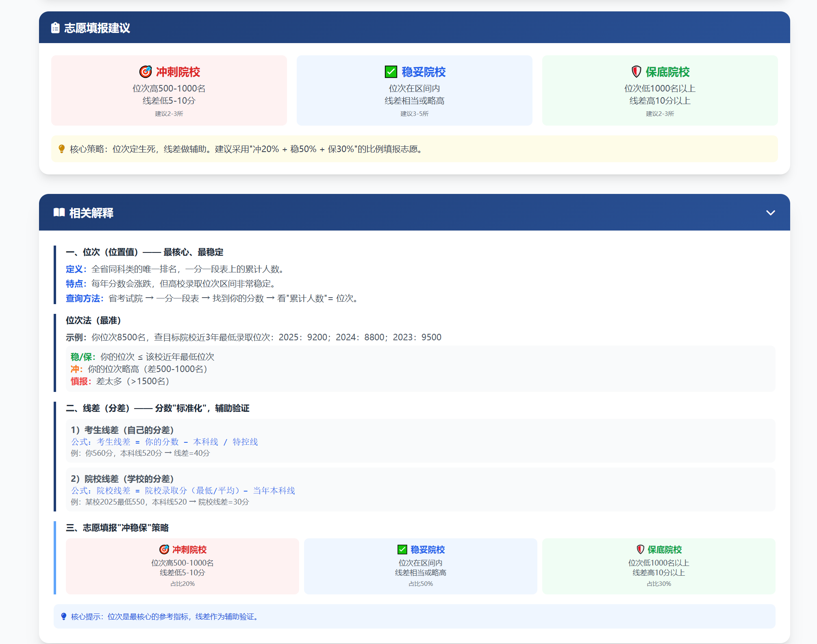Click formula 院校线差 = 院校录取分
The width and height of the screenshot is (817, 644).
pyautogui.click(x=183, y=490)
